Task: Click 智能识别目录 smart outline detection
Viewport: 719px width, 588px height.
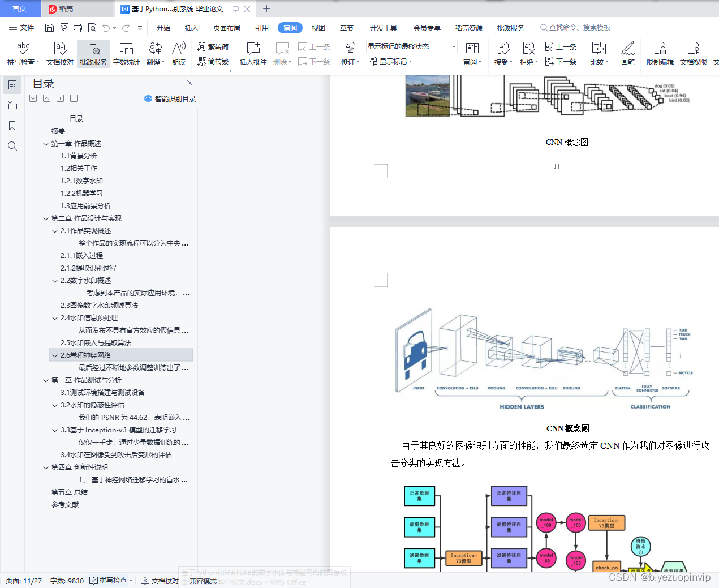Action: tap(170, 98)
